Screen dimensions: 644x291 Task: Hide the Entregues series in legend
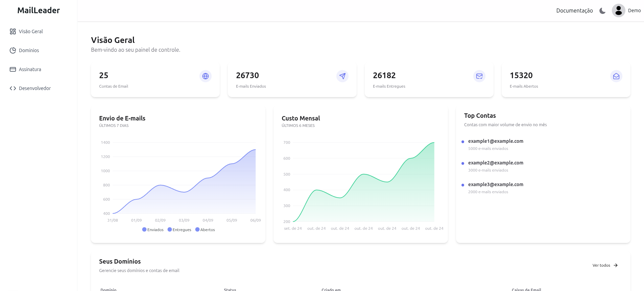point(179,230)
